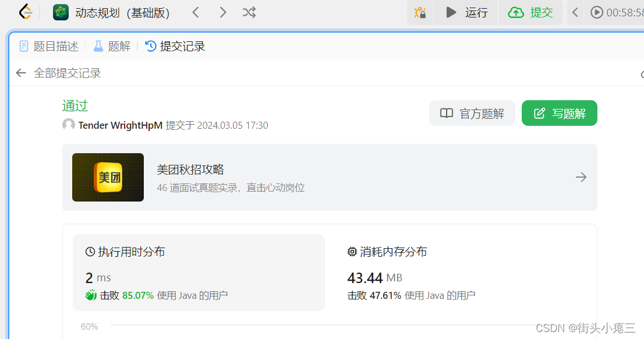Switch to 提交记录 tab
Viewport: 644px width, 339px height.
tap(175, 46)
